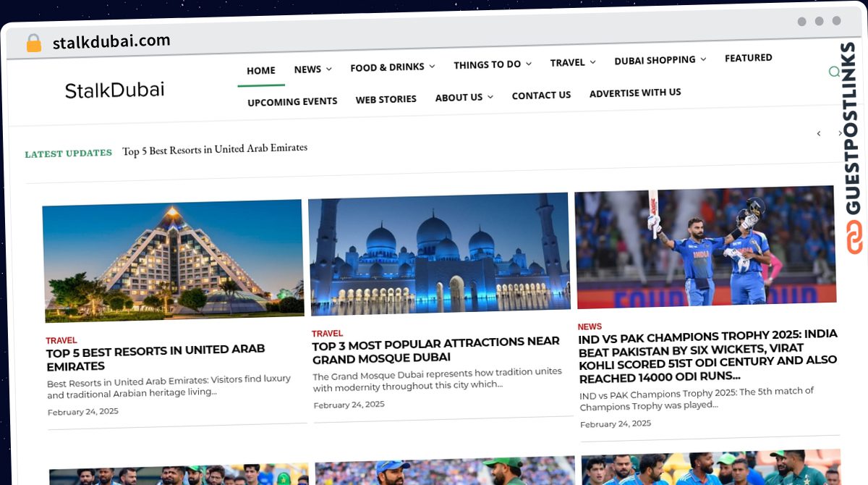The image size is (868, 485).
Task: Open headline Top 5 Best Resorts in UAE
Action: 156,358
